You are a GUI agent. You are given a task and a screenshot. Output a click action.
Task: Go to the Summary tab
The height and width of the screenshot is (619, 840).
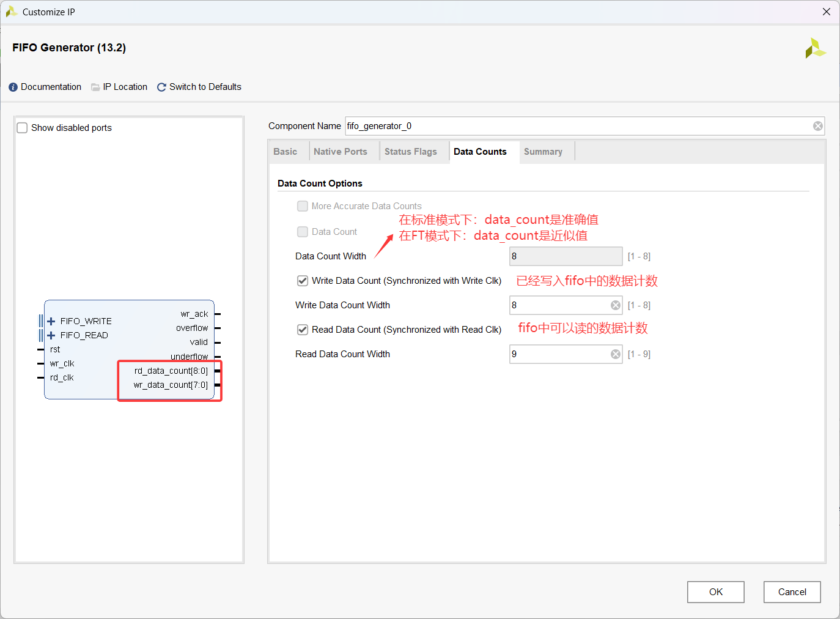pos(543,152)
